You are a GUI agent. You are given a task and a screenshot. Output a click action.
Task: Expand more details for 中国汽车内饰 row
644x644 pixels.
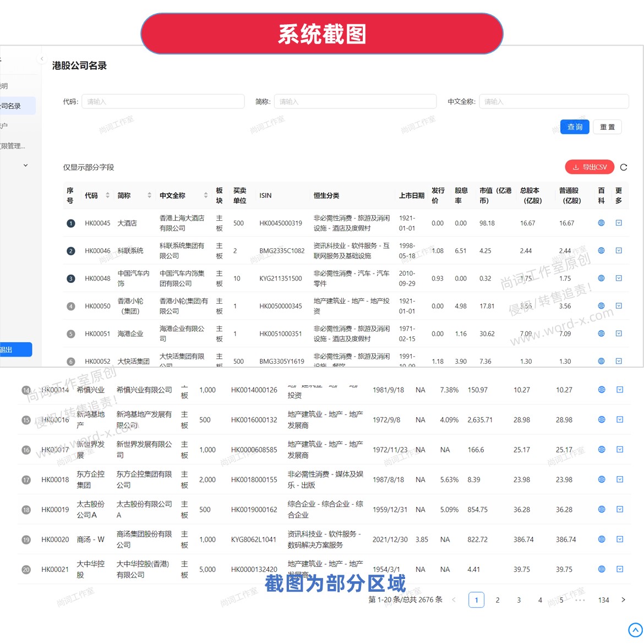pyautogui.click(x=619, y=279)
